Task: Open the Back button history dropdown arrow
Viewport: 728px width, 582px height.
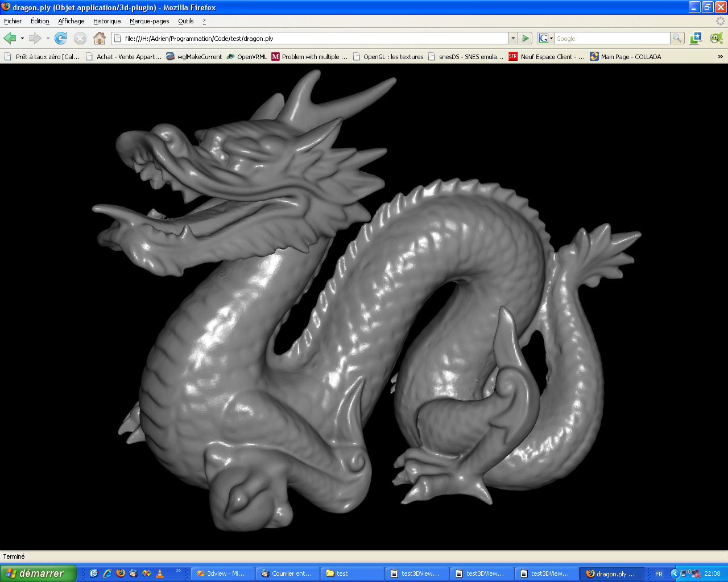Action: click(22, 39)
